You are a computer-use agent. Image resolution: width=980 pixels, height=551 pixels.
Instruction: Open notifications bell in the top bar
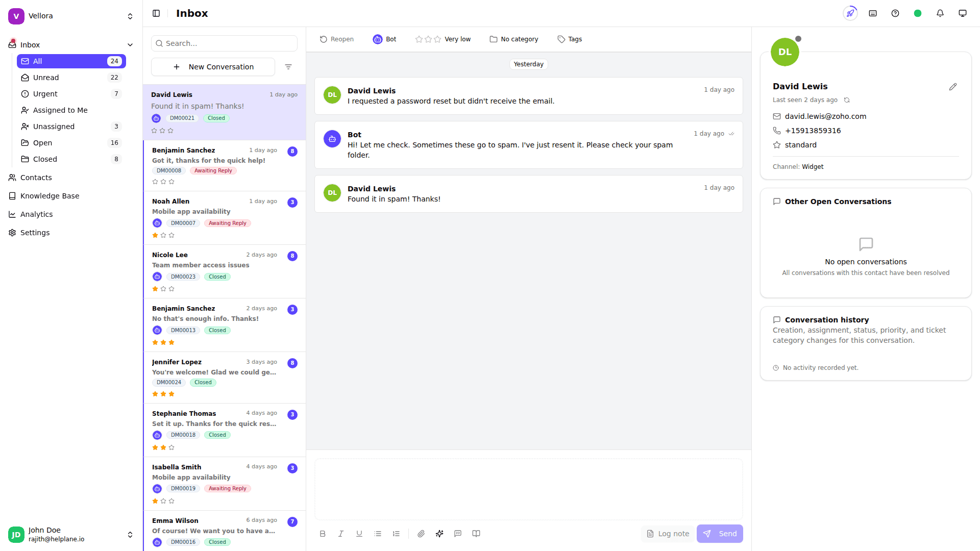click(940, 13)
